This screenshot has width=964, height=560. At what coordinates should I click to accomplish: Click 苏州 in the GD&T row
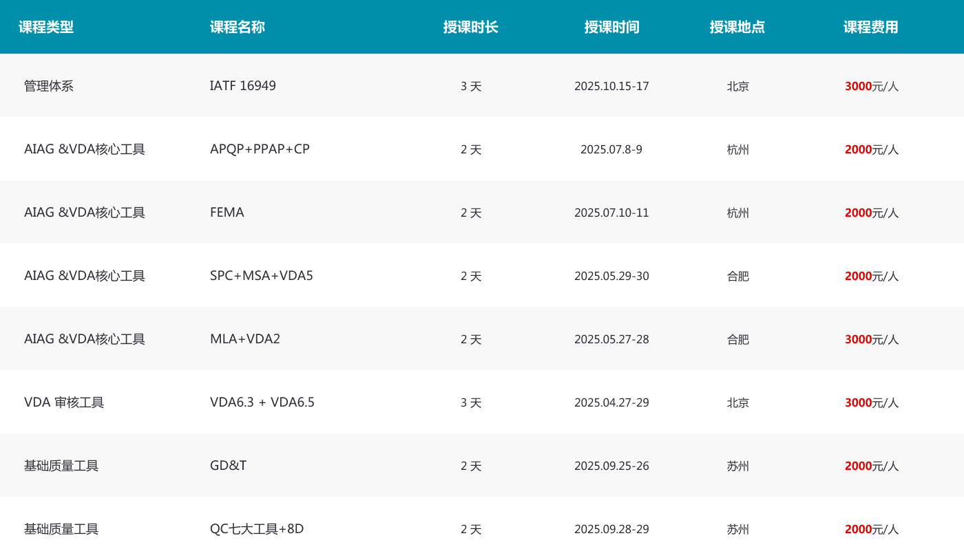[x=737, y=466]
